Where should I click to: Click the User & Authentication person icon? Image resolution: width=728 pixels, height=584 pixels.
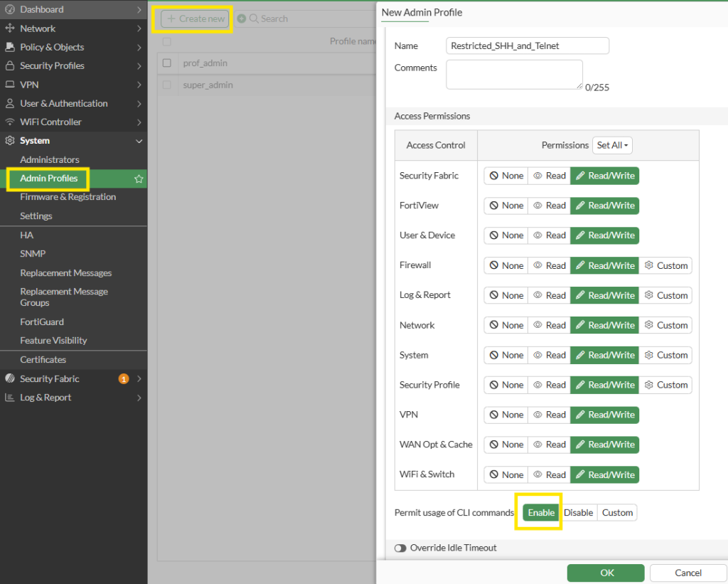tap(10, 103)
